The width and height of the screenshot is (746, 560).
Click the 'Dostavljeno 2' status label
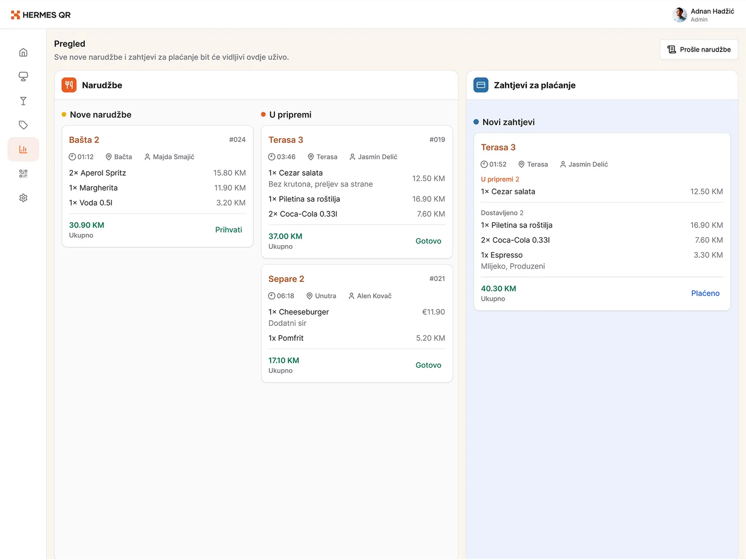502,213
